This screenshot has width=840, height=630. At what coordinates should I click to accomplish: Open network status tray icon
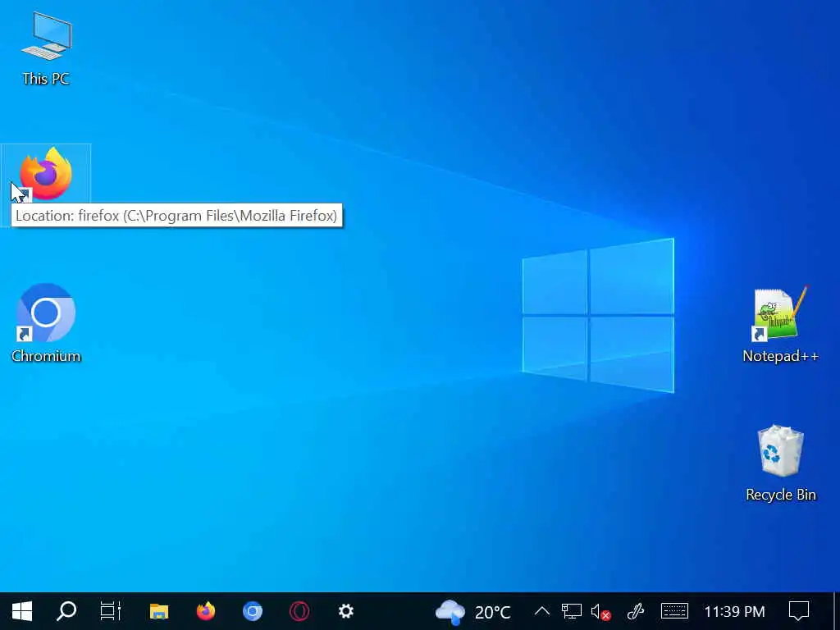tap(571, 611)
